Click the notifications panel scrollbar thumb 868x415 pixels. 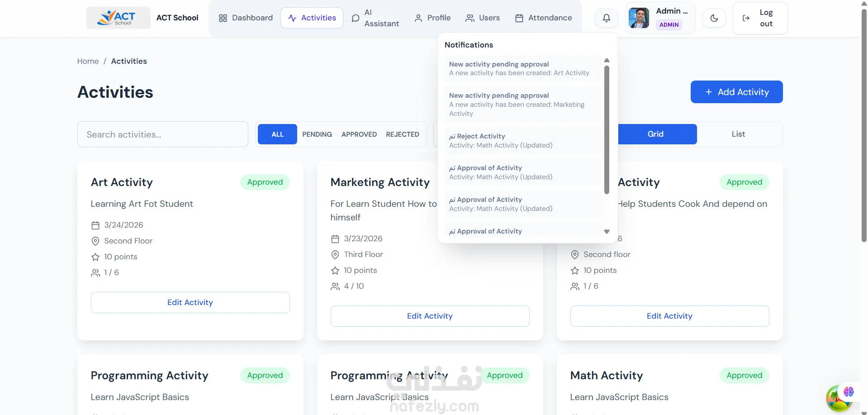point(607,130)
